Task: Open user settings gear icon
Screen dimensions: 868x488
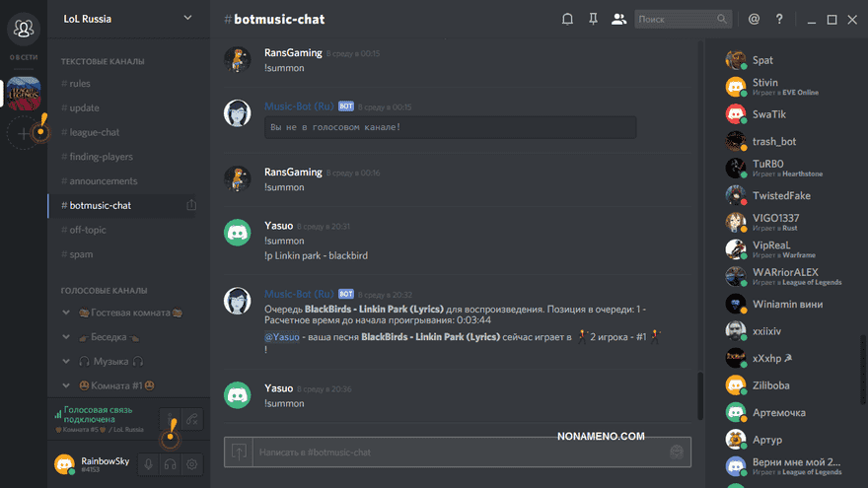Action: (x=191, y=464)
